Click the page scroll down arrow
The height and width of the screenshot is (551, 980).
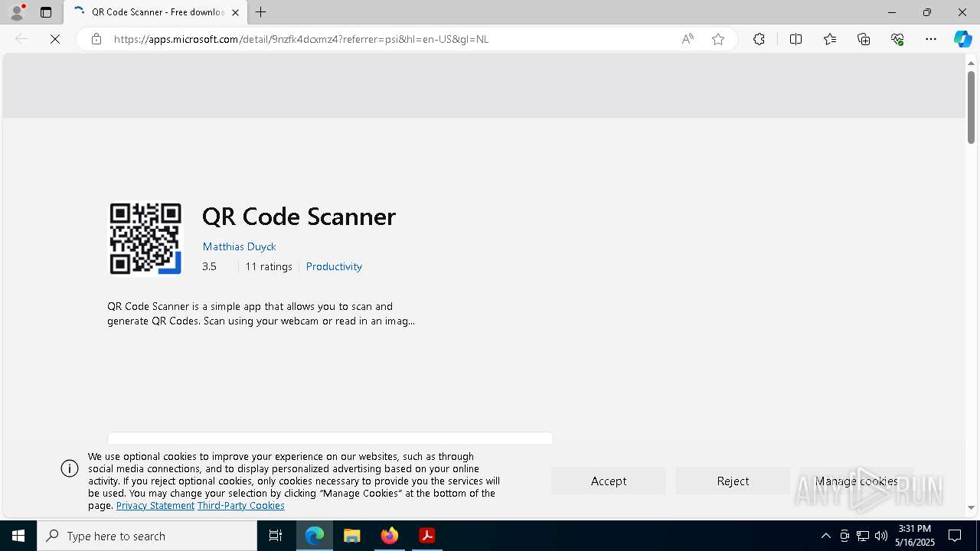click(x=971, y=507)
